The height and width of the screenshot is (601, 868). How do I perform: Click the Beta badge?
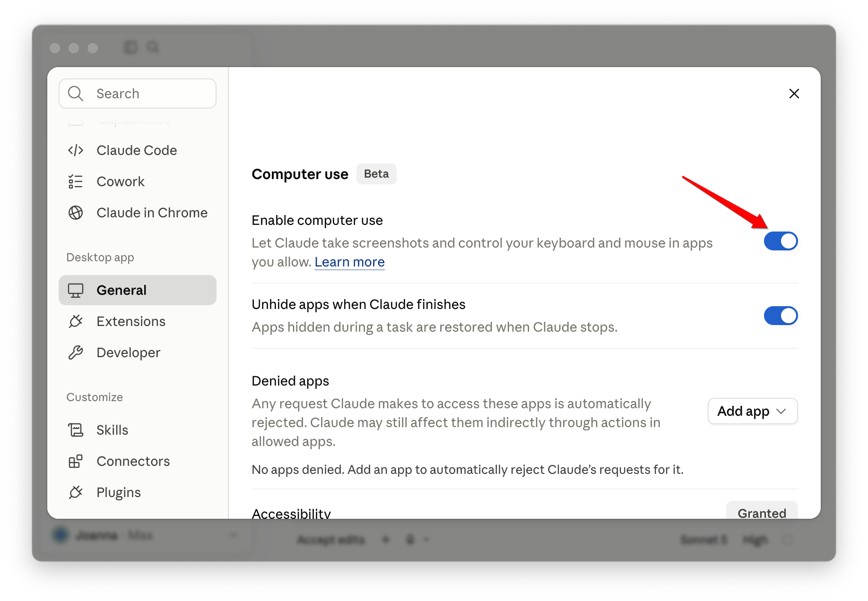[376, 174]
